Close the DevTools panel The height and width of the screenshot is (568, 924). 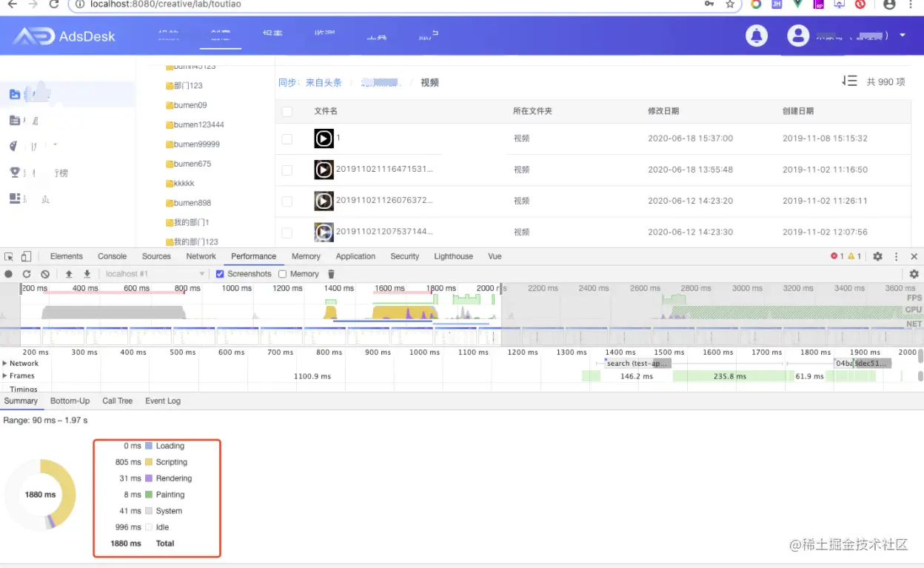click(x=914, y=256)
